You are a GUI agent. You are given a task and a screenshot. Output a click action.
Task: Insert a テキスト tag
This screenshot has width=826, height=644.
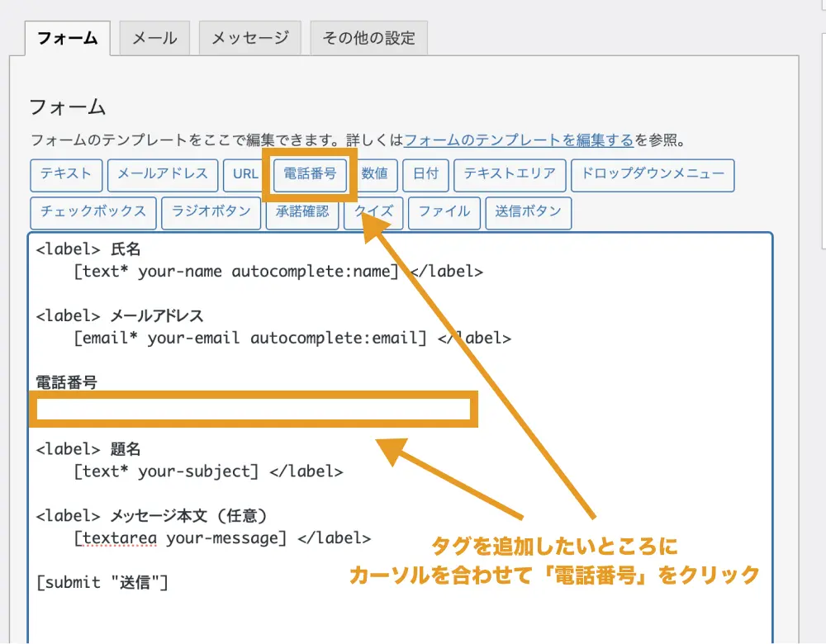point(66,174)
